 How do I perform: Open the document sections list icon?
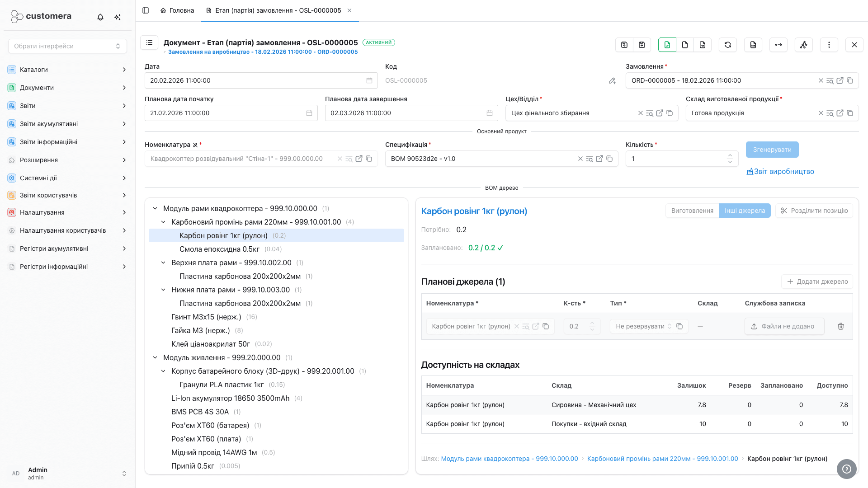(x=149, y=42)
